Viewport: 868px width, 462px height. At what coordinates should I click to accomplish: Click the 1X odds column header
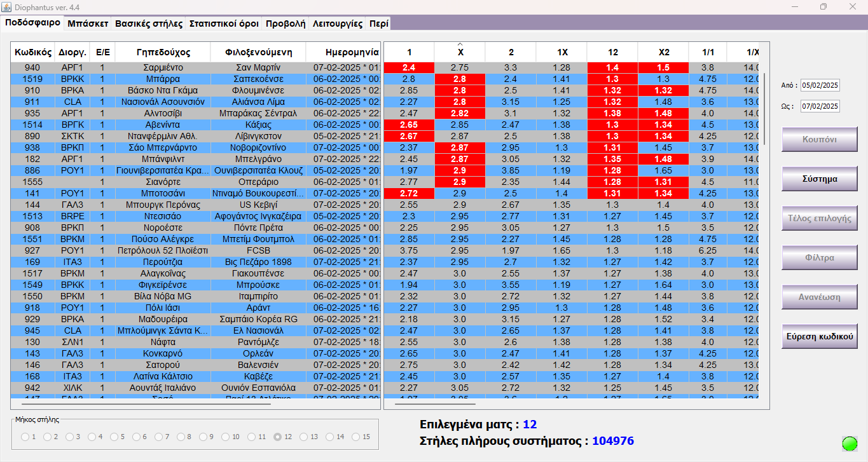point(561,52)
